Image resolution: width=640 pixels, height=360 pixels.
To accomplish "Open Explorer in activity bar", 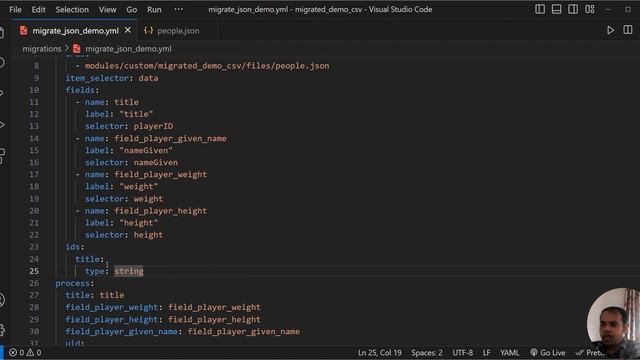I will (2, 32).
